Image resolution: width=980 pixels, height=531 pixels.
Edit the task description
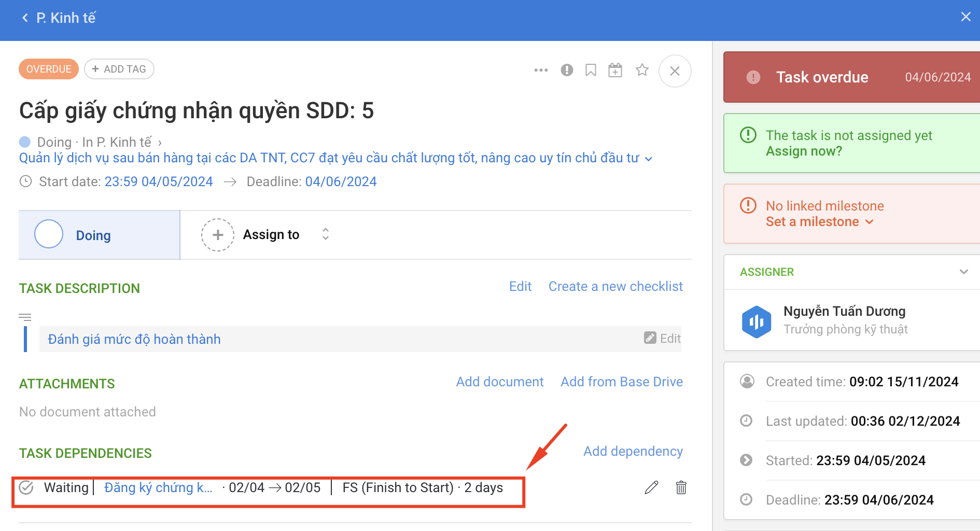pyautogui.click(x=520, y=286)
